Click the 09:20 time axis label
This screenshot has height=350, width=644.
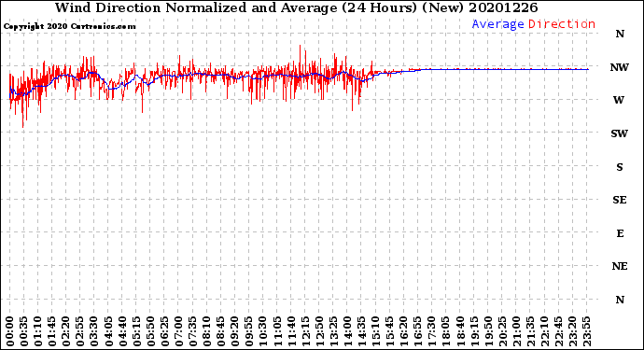click(235, 331)
